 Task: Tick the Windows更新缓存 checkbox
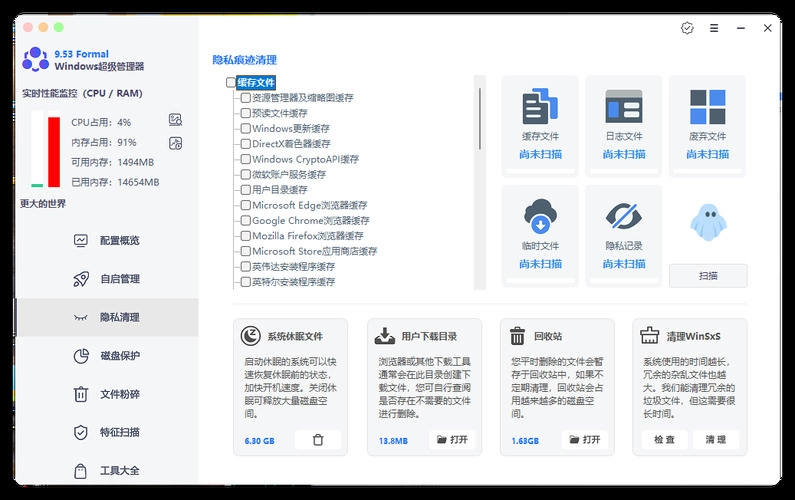pos(245,129)
